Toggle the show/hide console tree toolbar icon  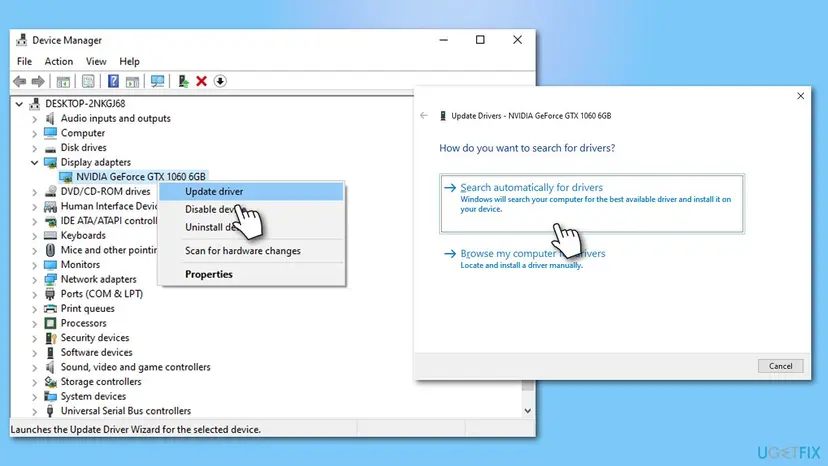coord(63,81)
